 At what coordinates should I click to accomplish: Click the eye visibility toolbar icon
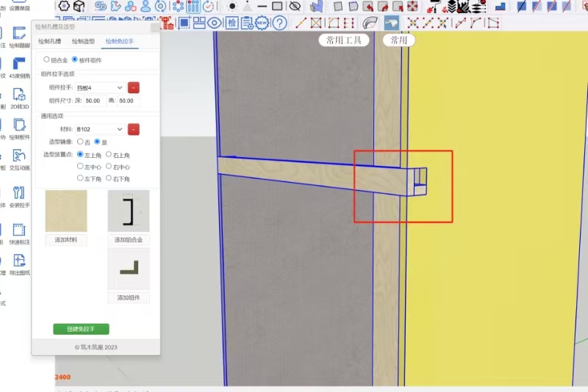215,23
